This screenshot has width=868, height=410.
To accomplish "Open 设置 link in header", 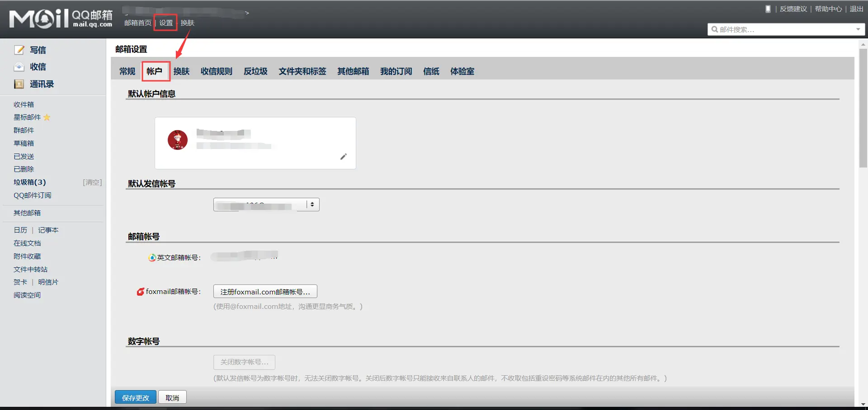I will point(166,23).
